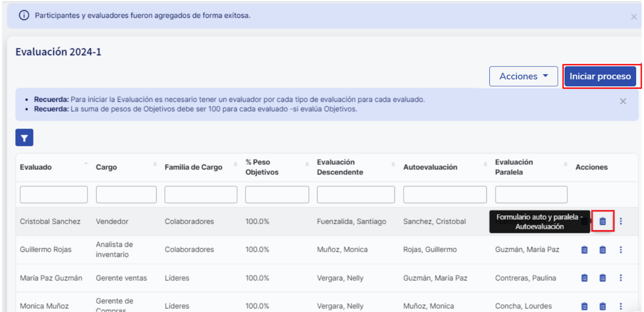The height and width of the screenshot is (312, 644).
Task: Open left clipboard form for María Paz Guzmán
Action: (584, 278)
